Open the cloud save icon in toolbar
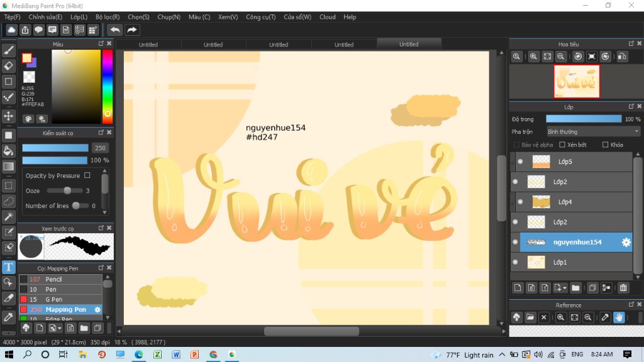Screen dimensions: 644x362 tap(11, 30)
